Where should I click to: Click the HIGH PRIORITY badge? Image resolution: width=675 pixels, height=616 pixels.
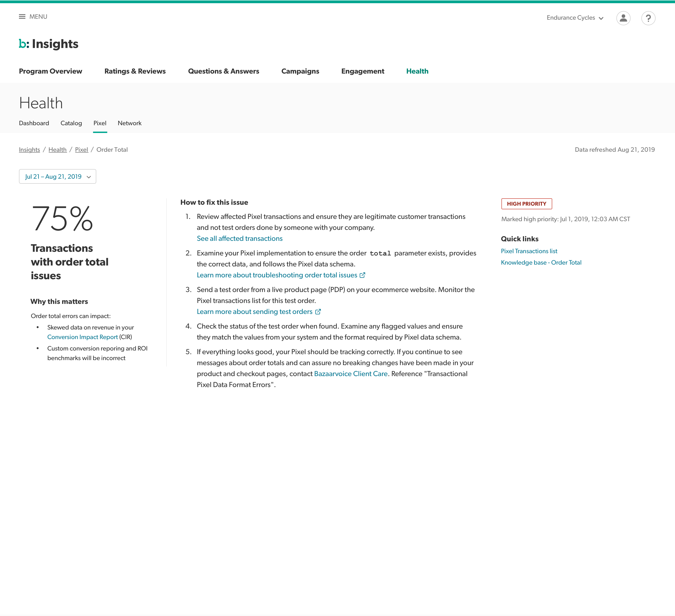pyautogui.click(x=526, y=204)
